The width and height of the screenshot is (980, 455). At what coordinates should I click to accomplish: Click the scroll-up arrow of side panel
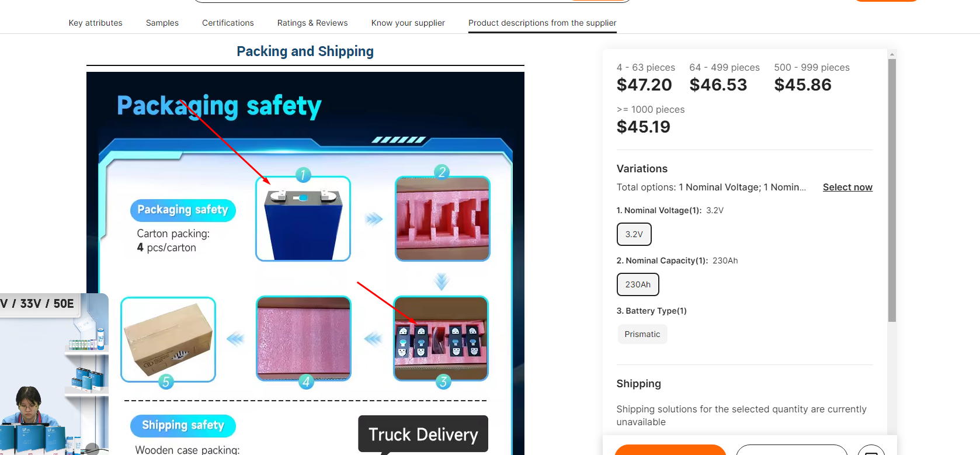click(x=892, y=54)
